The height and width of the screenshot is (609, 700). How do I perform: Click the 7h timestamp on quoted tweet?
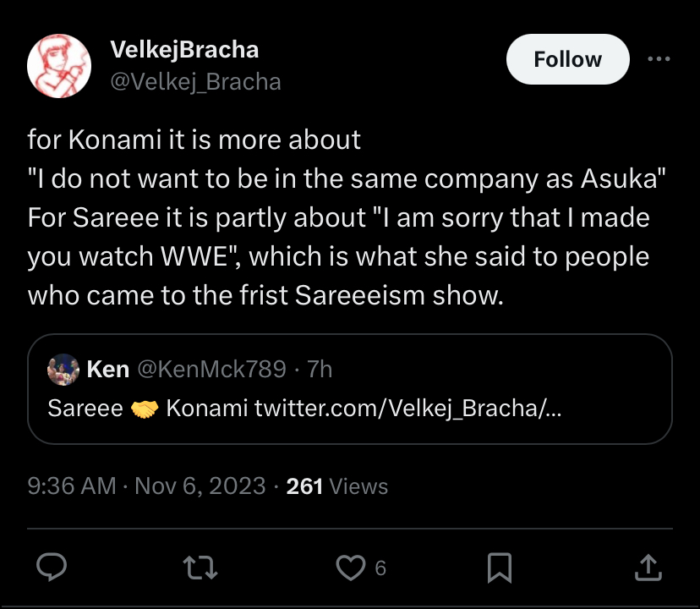pos(320,369)
